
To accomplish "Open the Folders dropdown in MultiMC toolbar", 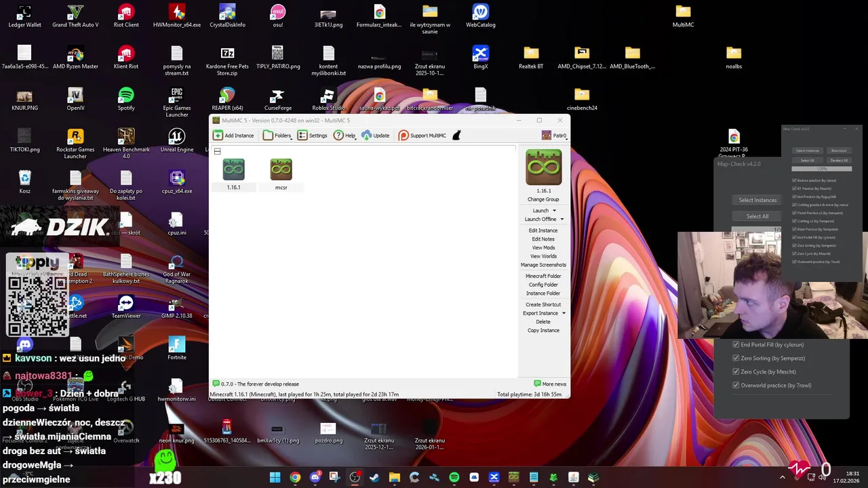I will coord(277,136).
